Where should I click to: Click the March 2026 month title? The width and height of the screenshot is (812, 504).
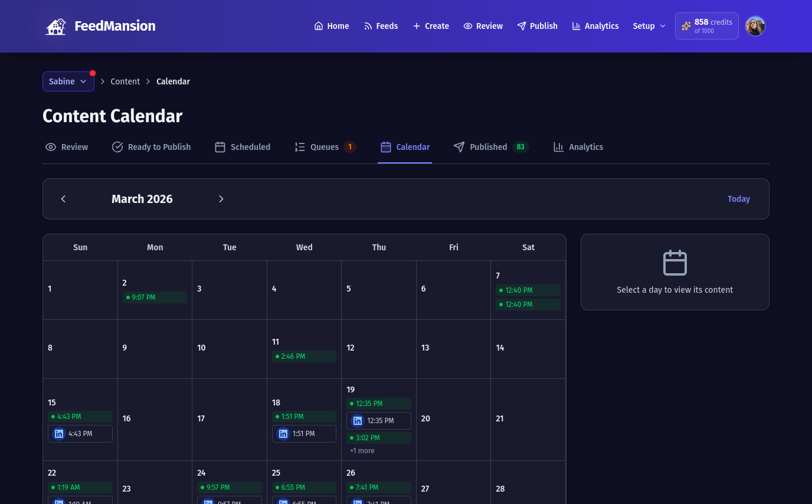142,199
